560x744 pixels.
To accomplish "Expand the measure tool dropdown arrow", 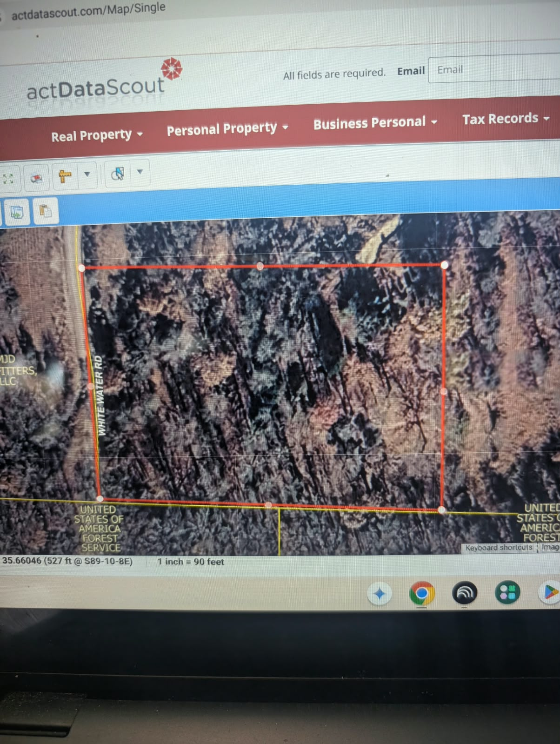I will coord(87,174).
